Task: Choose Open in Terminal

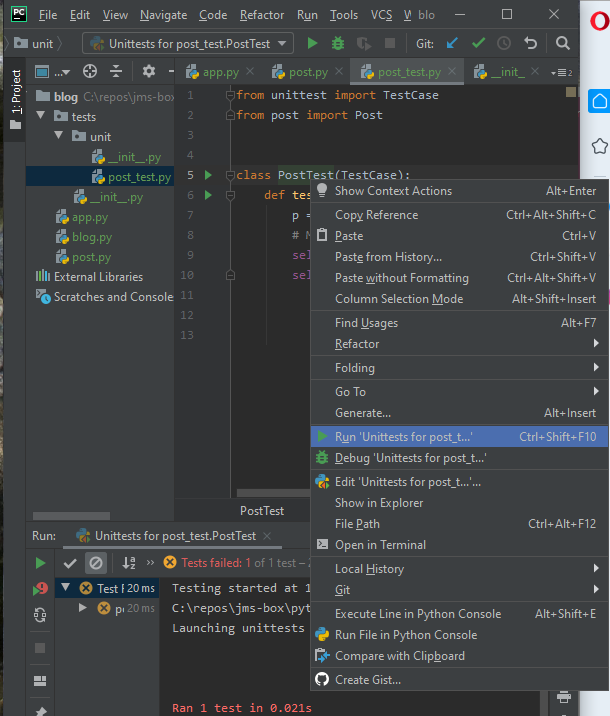Action: (459, 545)
